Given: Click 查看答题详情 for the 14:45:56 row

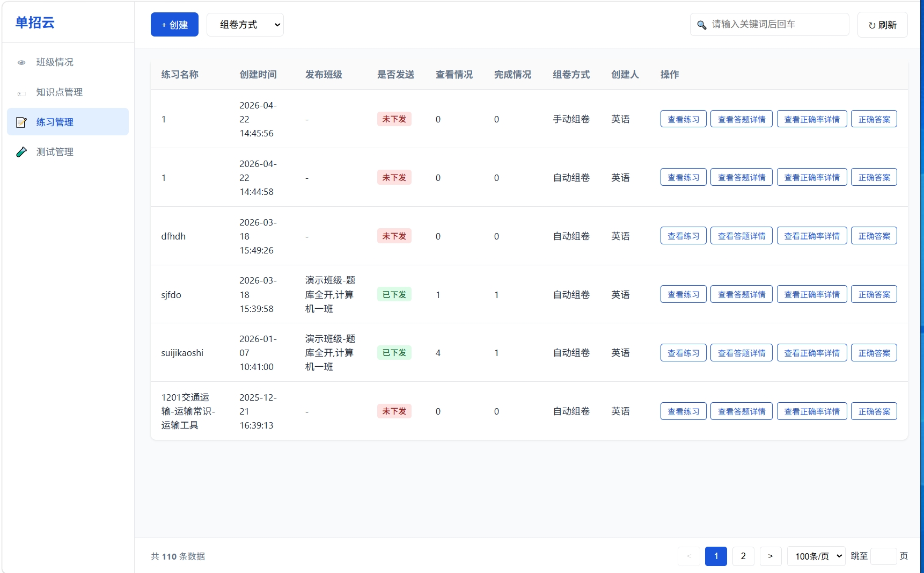Looking at the screenshot, I should pos(742,119).
